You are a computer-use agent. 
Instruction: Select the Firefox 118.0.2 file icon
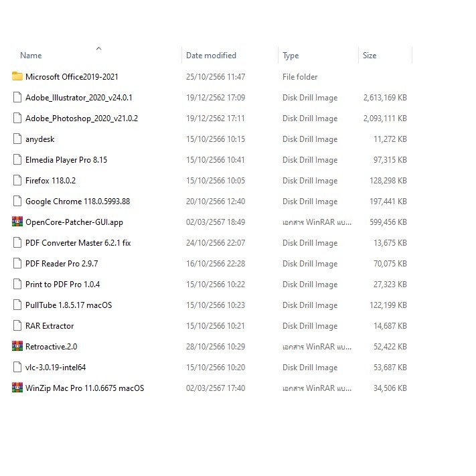[x=17, y=180]
